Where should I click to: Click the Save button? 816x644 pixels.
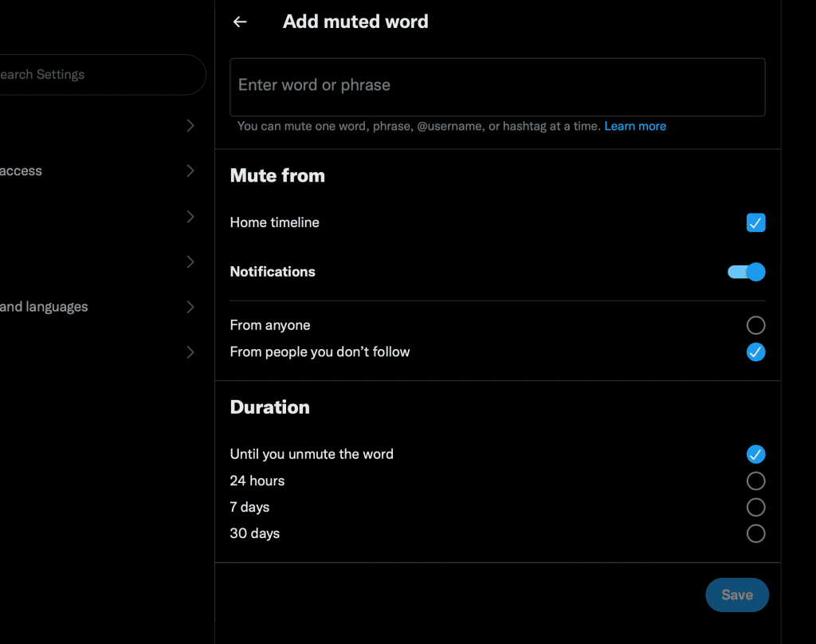737,595
